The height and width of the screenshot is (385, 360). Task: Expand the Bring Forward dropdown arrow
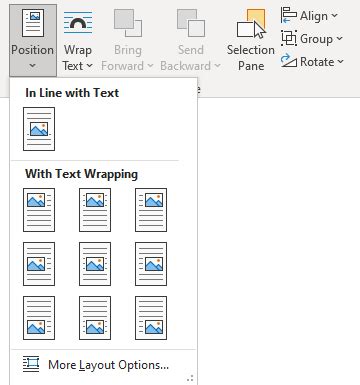pos(150,66)
